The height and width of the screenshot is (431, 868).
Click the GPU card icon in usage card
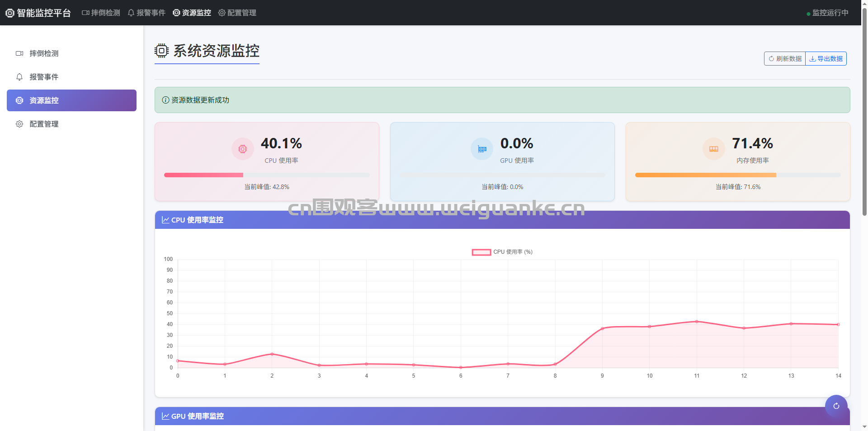click(x=482, y=149)
